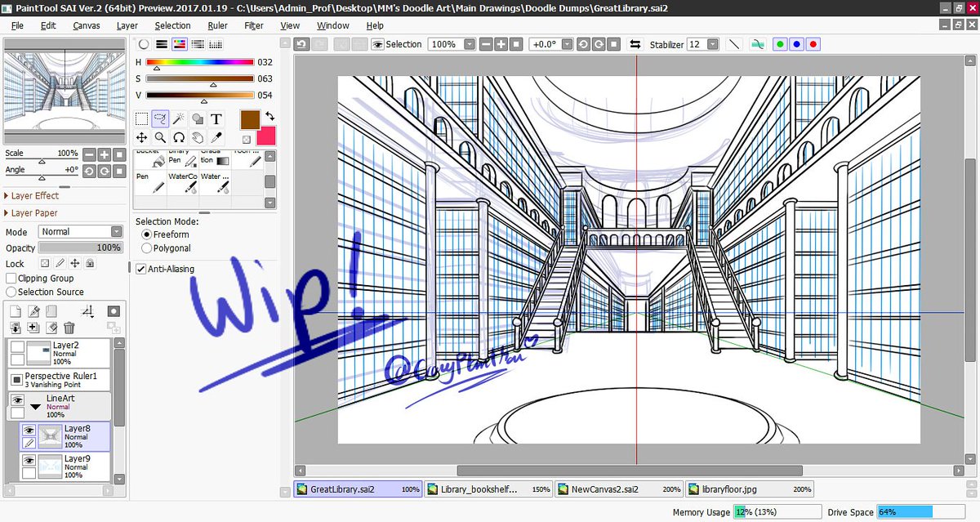
Task: Delete the selected layer with the trash icon
Action: (x=68, y=328)
